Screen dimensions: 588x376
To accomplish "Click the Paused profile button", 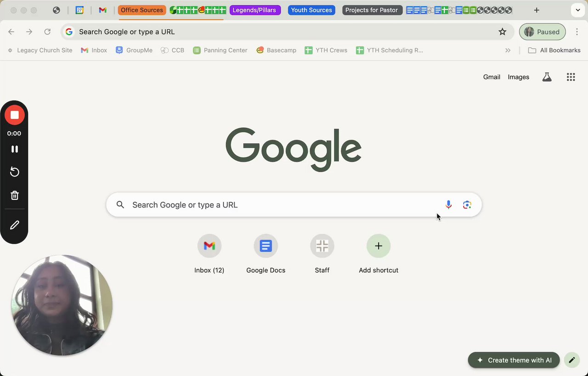I will pyautogui.click(x=542, y=32).
